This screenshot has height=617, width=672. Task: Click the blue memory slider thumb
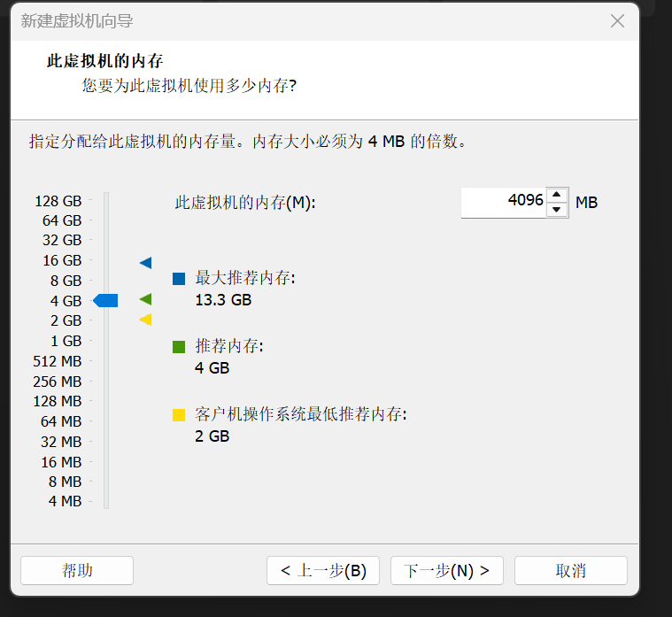click(105, 300)
